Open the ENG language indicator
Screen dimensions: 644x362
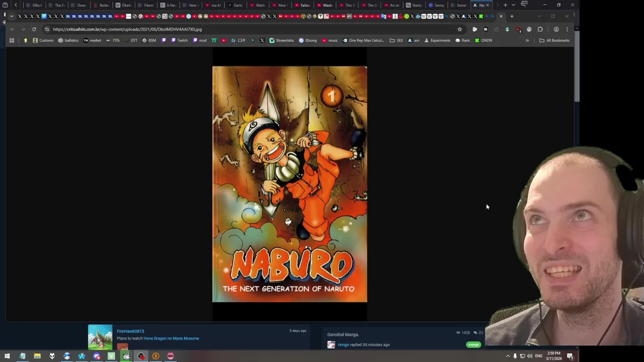coord(539,356)
